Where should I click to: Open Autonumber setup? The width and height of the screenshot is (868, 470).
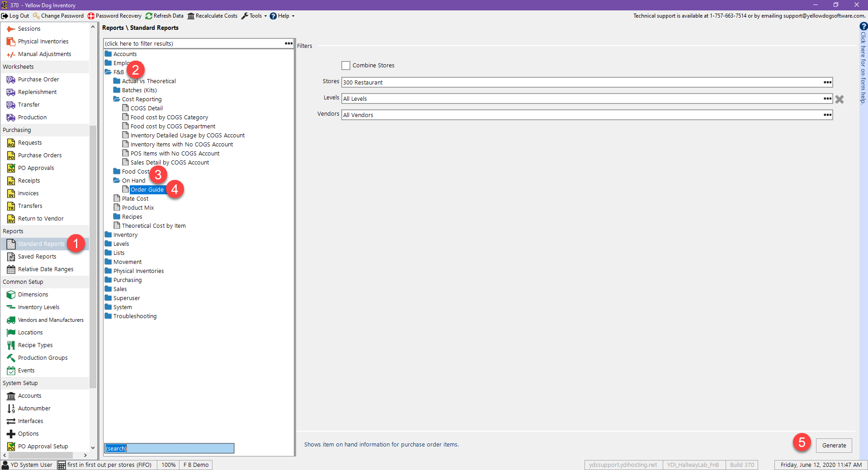[34, 408]
